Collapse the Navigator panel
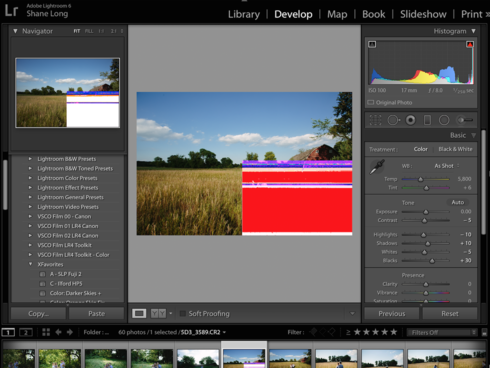The height and width of the screenshot is (368, 490). pyautogui.click(x=15, y=31)
